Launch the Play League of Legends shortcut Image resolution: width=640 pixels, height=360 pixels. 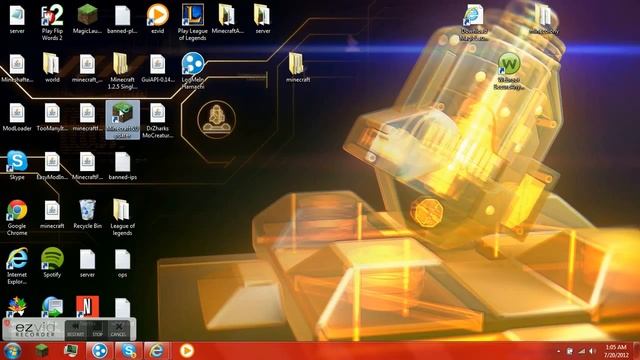click(x=192, y=22)
